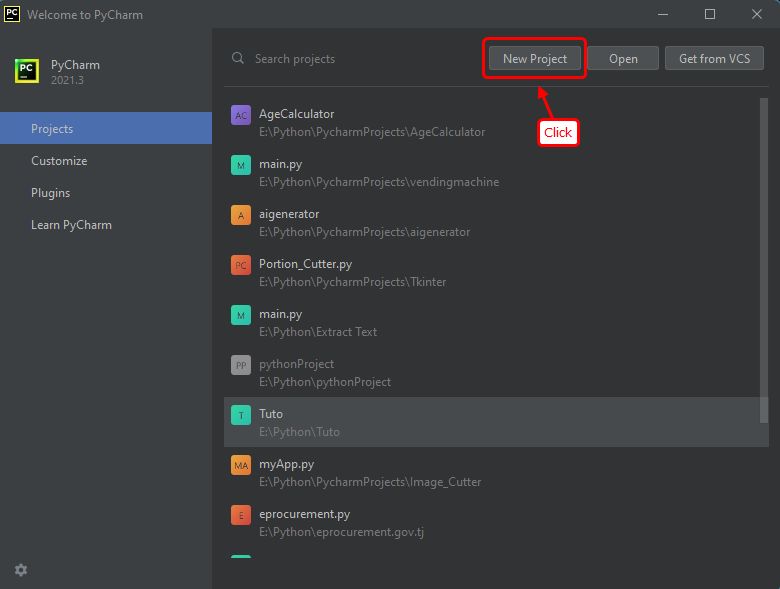Click the myApp.py MA icon
Screen dimensions: 780x589
click(x=241, y=465)
